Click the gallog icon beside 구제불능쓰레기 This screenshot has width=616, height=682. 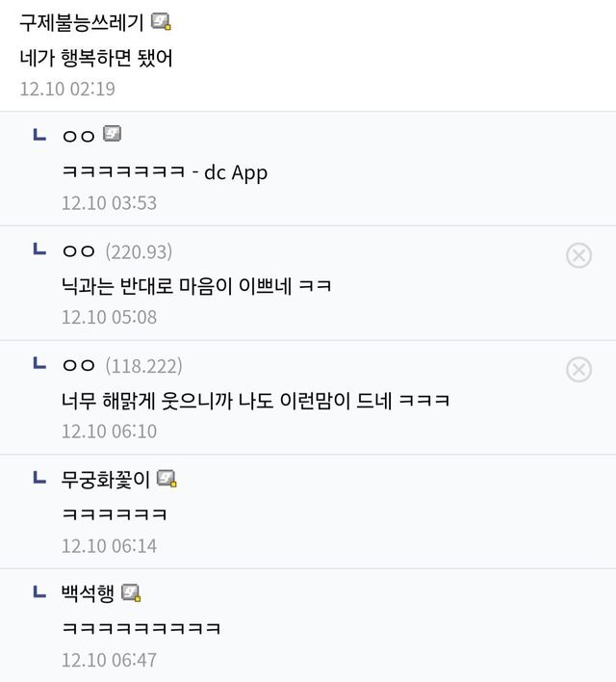162,22
